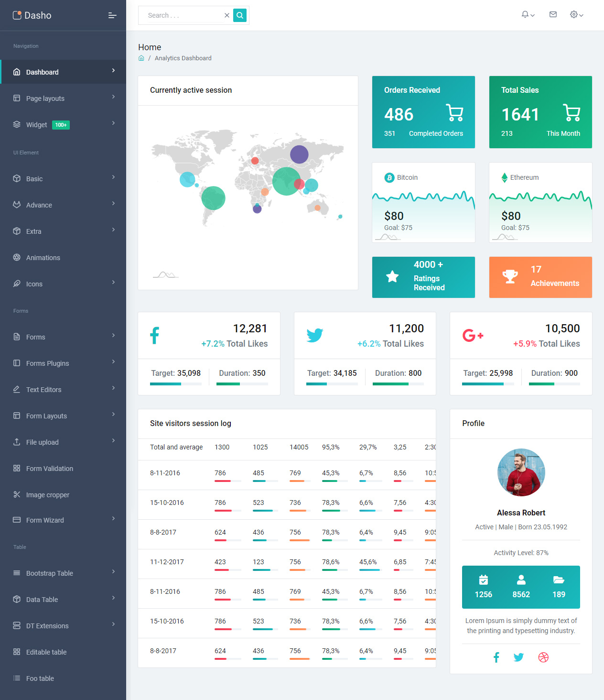
Task: Click the 'Total and average' row label
Action: click(176, 447)
